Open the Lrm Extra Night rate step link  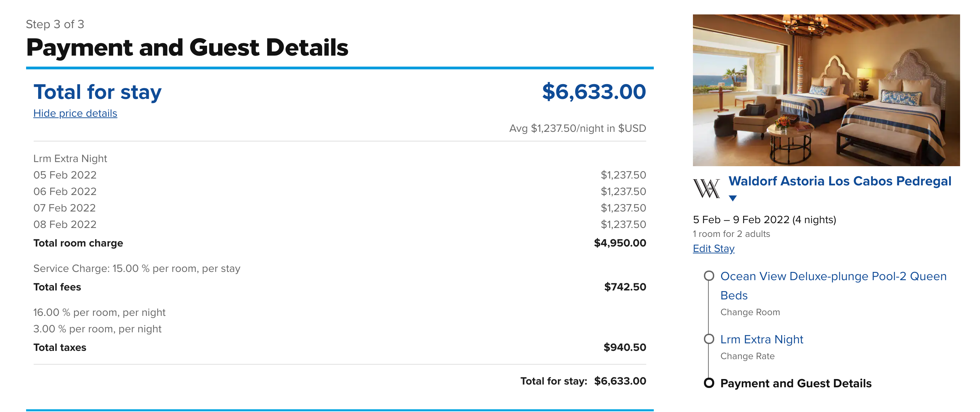(762, 339)
